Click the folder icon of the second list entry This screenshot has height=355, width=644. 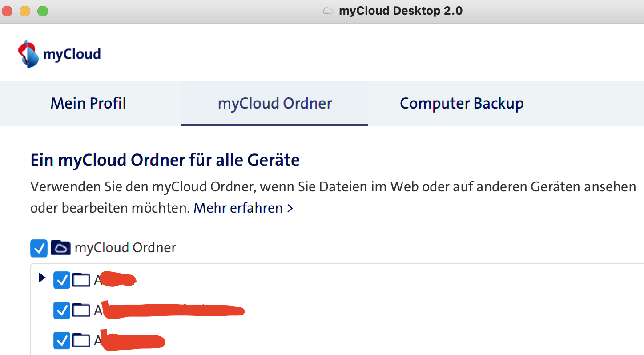pyautogui.click(x=81, y=310)
